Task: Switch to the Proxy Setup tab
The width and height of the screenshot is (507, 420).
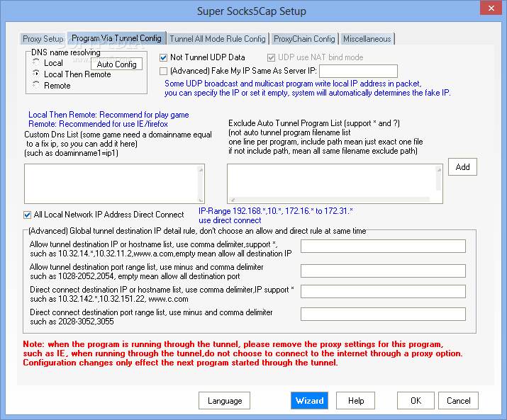Action: 43,39
